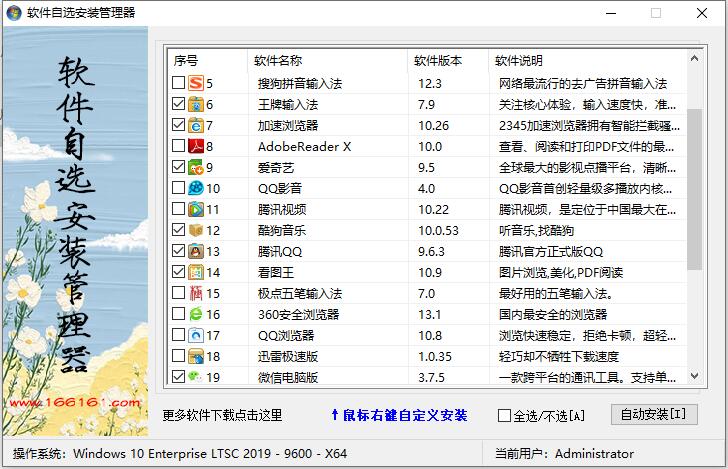Click the 迅雷极速版 icon in row 18
Screen dimensions: 728x469
pyautogui.click(x=196, y=356)
